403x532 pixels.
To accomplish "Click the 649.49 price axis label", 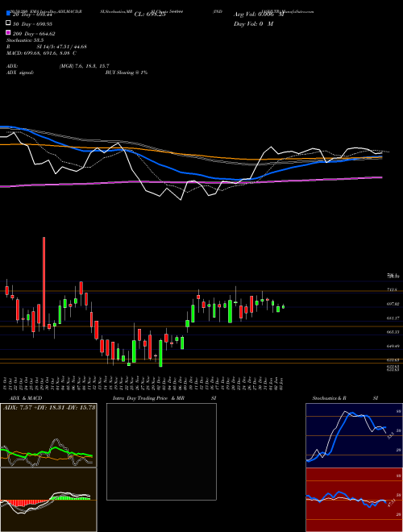I will point(393,347).
